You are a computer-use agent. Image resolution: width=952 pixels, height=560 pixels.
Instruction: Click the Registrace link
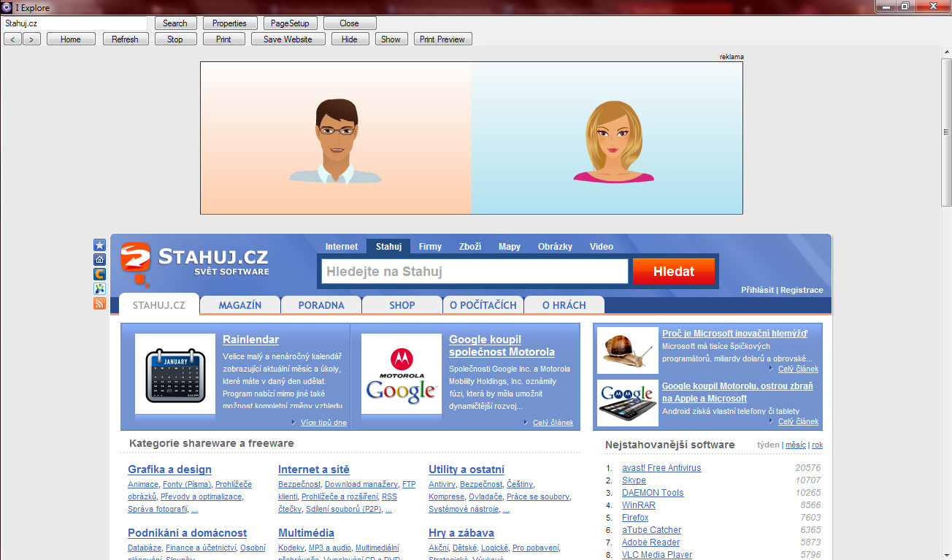pos(802,290)
